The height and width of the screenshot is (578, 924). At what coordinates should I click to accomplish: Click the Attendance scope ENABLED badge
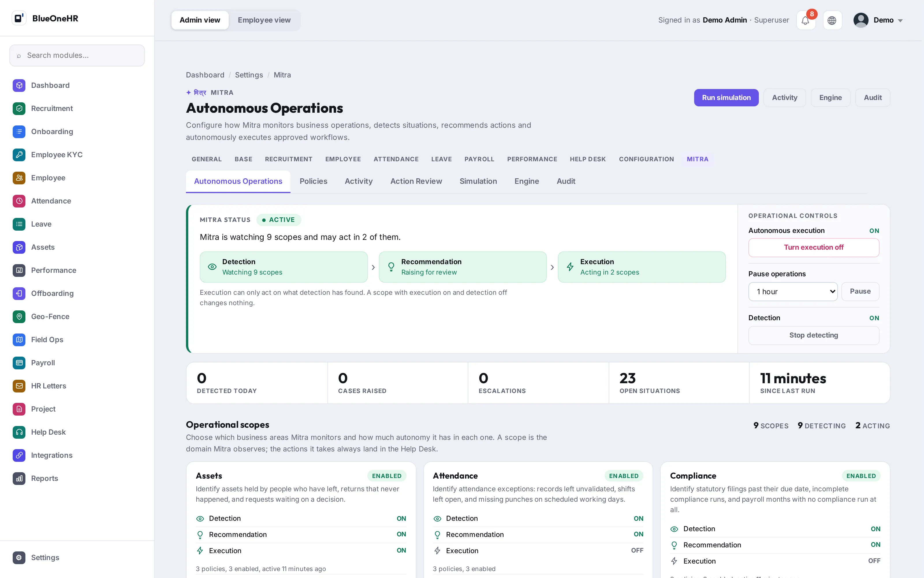pyautogui.click(x=624, y=476)
